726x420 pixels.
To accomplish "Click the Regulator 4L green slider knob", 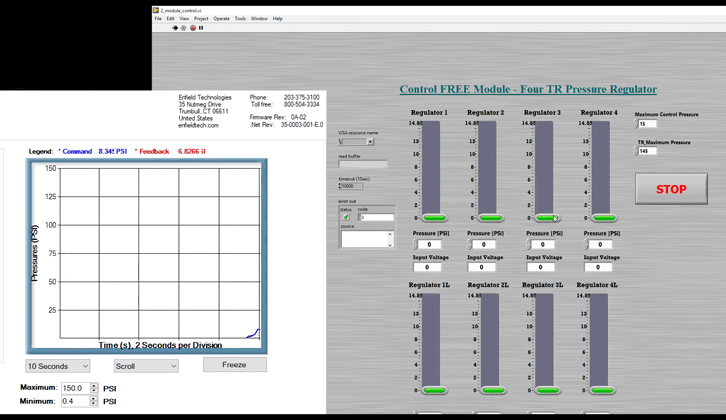I will pos(602,390).
